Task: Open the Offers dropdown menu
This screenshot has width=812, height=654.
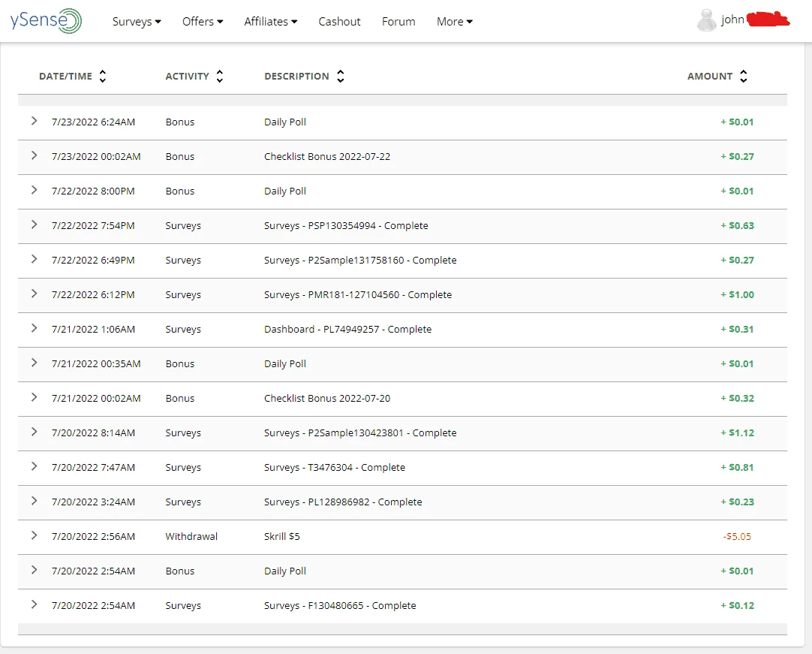Action: 203,22
